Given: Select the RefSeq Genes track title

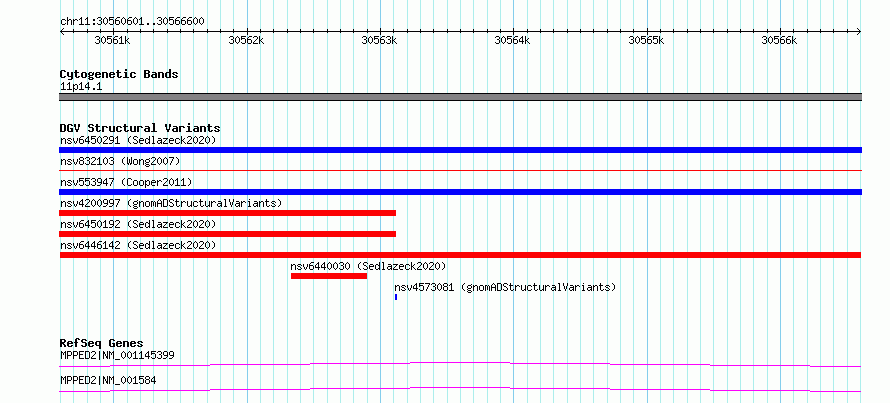Looking at the screenshot, I should (101, 343).
